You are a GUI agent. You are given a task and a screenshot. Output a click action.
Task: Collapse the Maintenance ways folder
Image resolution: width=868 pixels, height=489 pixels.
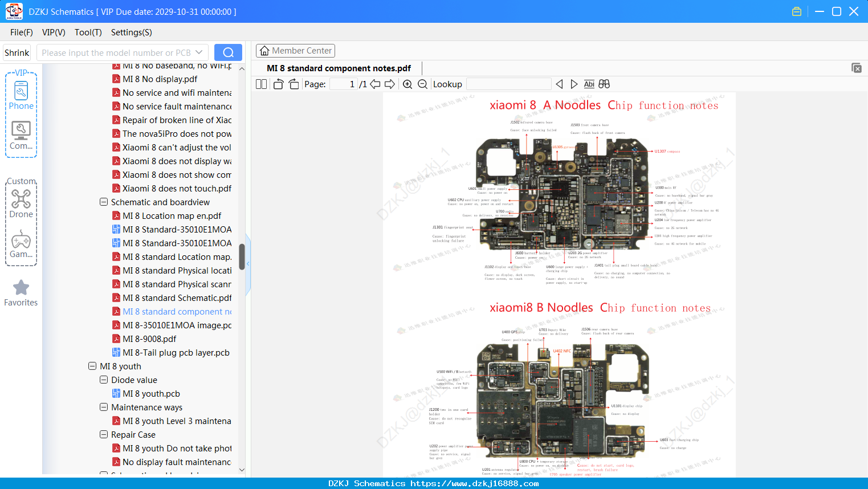pyautogui.click(x=104, y=407)
